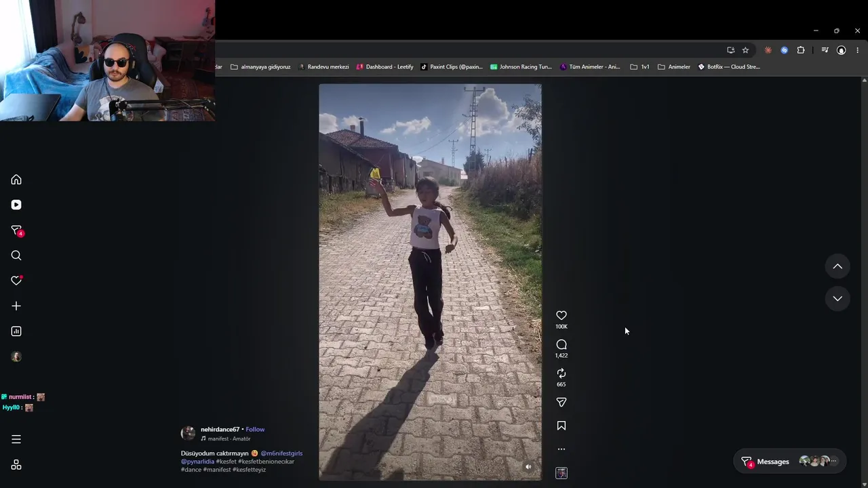Click the 665 reposts count
The image size is (868, 488).
click(561, 384)
